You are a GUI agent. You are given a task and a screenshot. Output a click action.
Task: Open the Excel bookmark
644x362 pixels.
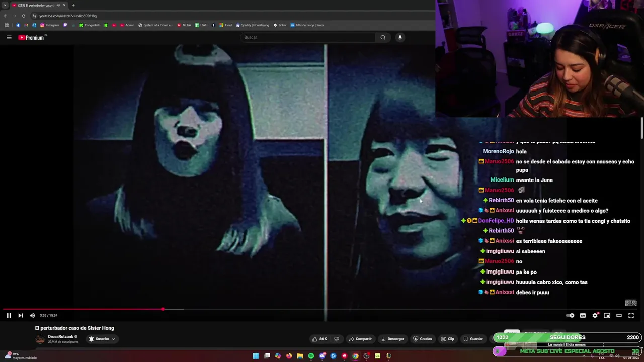coord(226,25)
